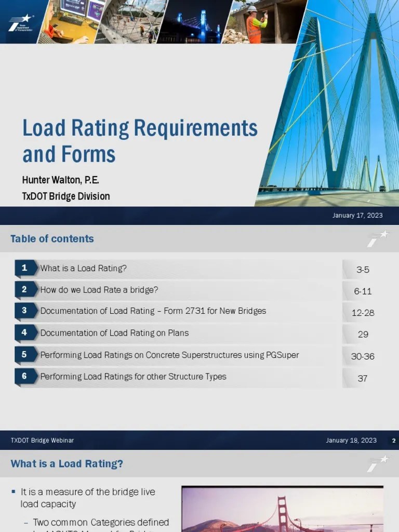Select number 4 badge in contents
This screenshot has width=399, height=532.
click(x=26, y=332)
